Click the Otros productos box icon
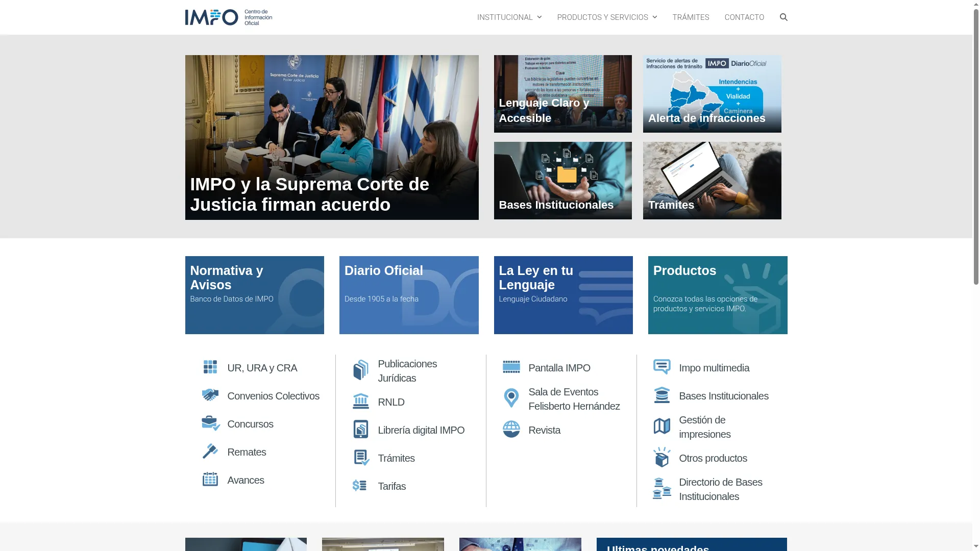 662,457
